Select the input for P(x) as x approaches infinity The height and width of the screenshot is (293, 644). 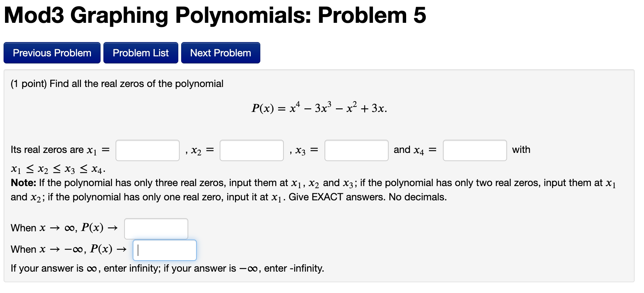pos(156,228)
